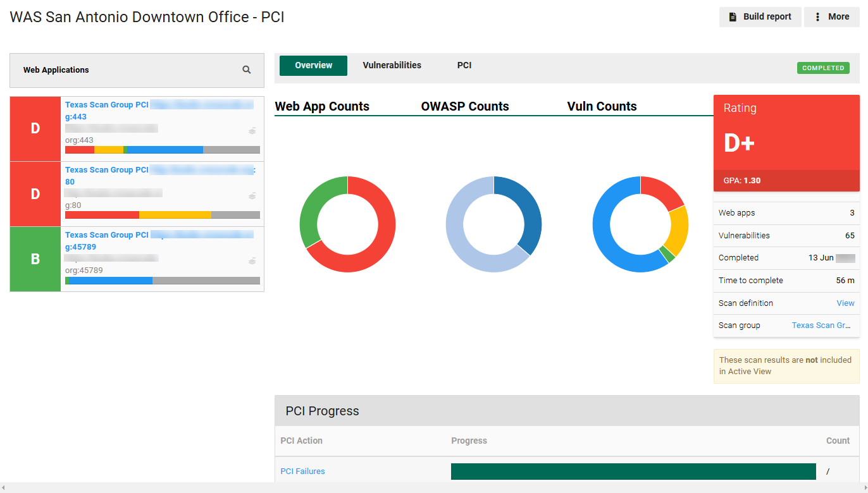Click the three-dot icon beside More
868x493 pixels.
point(817,17)
